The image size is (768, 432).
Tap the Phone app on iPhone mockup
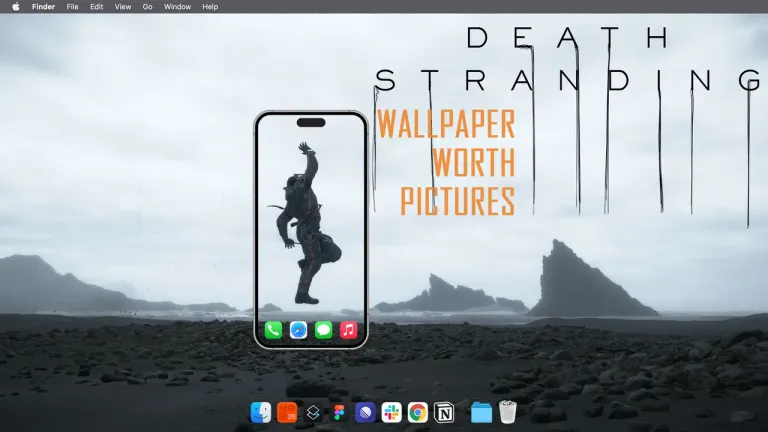(273, 330)
